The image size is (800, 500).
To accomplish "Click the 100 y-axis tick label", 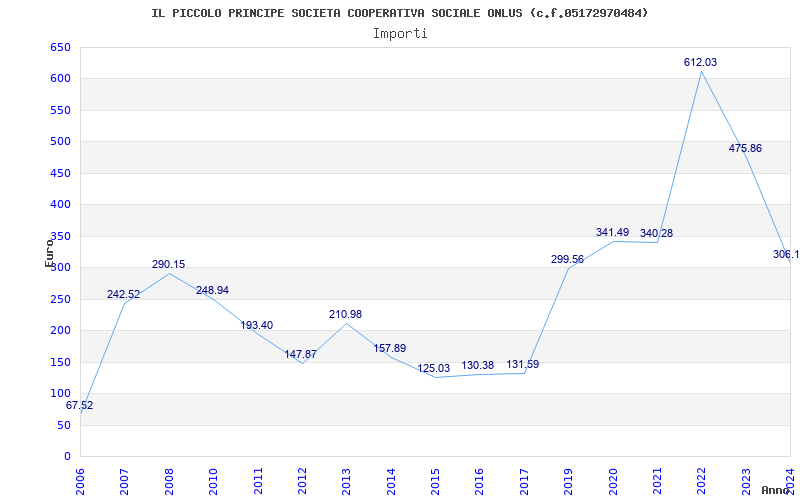I will click(60, 393).
